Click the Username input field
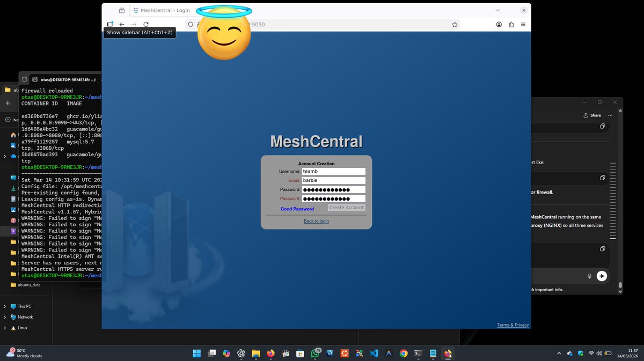 pos(334,171)
